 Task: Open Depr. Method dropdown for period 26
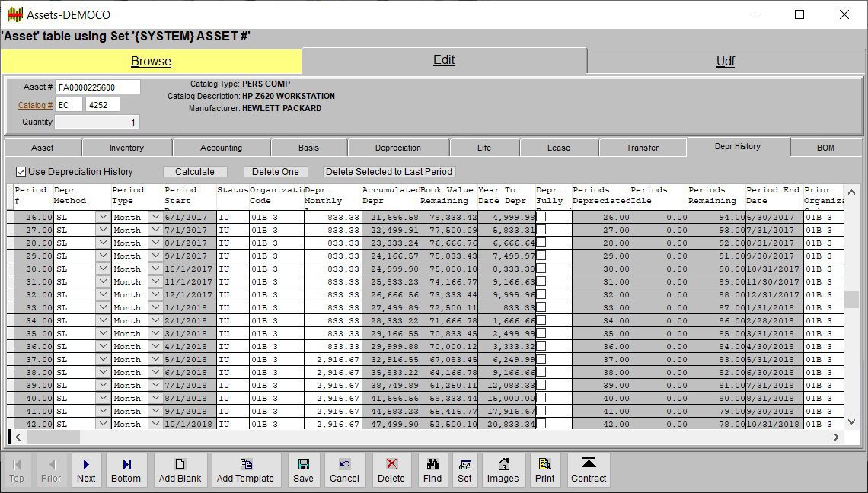click(x=103, y=218)
